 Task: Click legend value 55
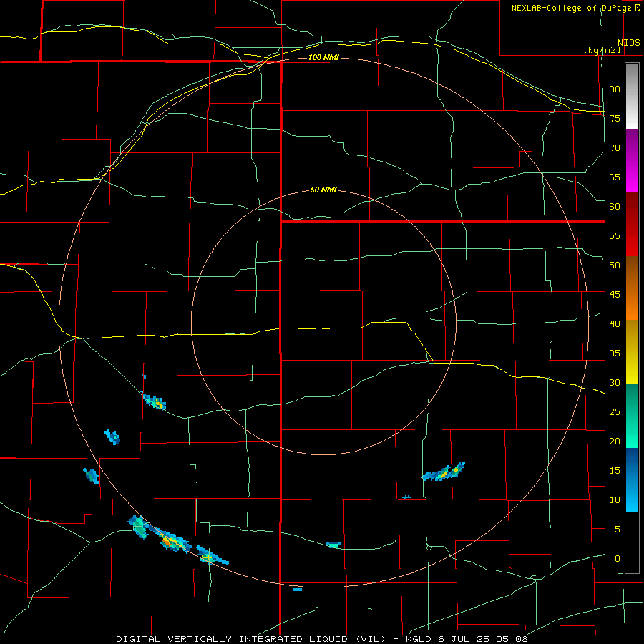(615, 235)
